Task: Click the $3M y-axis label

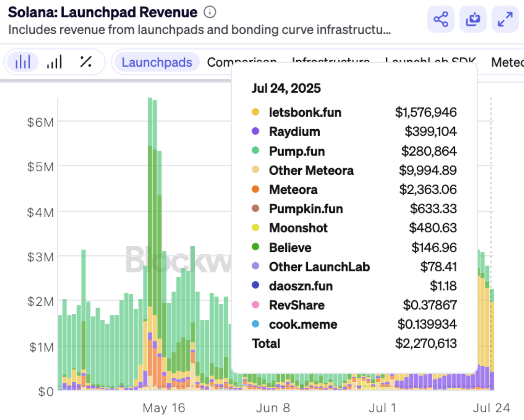Action: pyautogui.click(x=40, y=257)
